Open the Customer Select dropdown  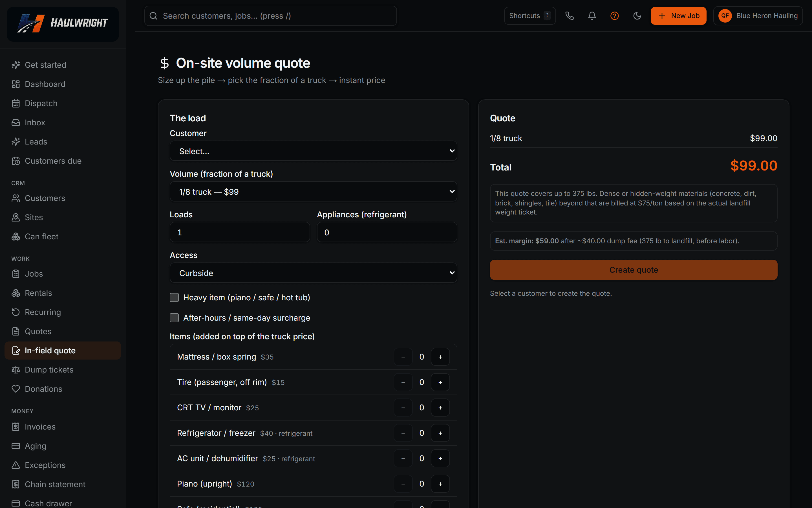pyautogui.click(x=314, y=151)
